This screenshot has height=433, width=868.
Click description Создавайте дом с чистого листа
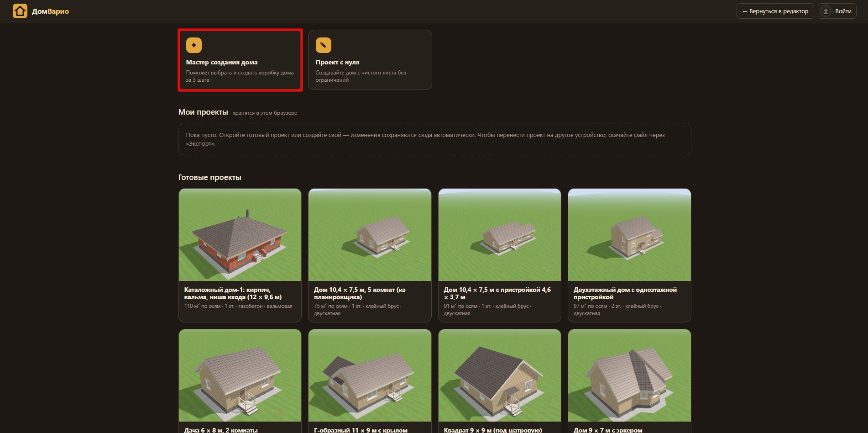point(361,76)
